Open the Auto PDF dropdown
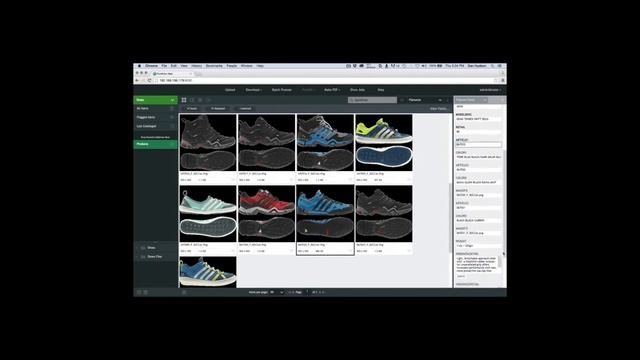640x360 pixels. click(332, 90)
